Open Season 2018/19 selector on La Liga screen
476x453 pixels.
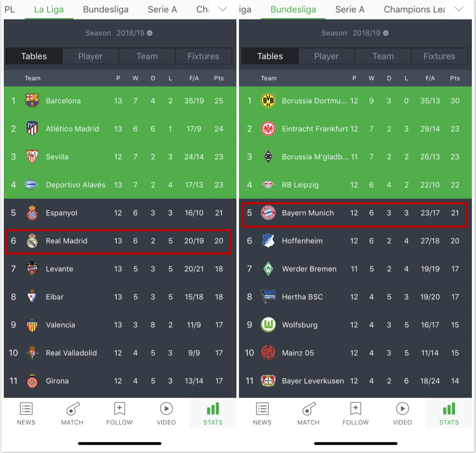coord(119,33)
